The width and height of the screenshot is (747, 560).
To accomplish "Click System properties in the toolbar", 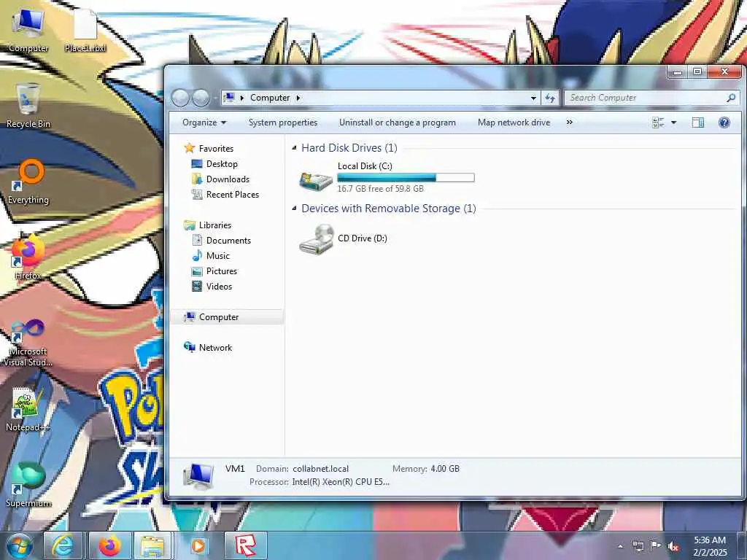I will [x=283, y=122].
